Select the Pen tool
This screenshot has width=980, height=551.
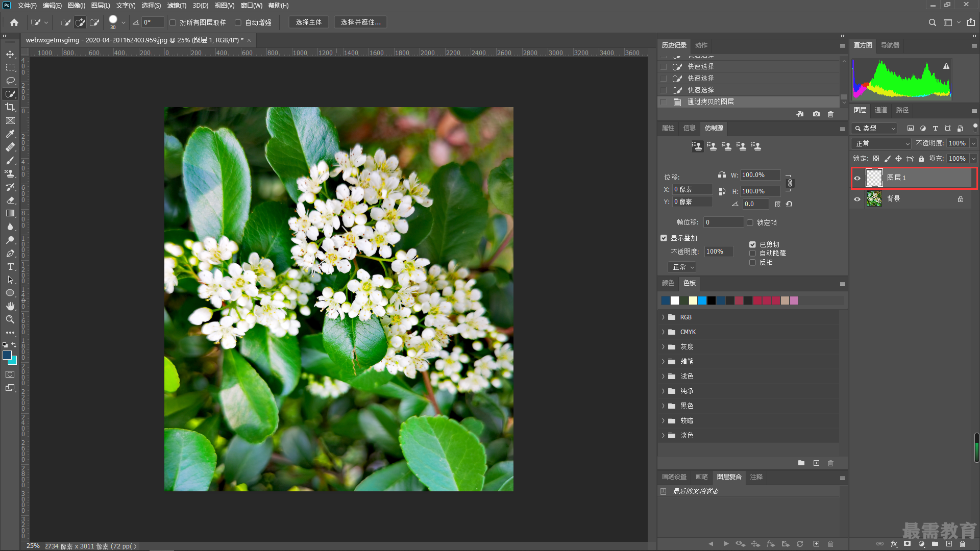(x=10, y=253)
